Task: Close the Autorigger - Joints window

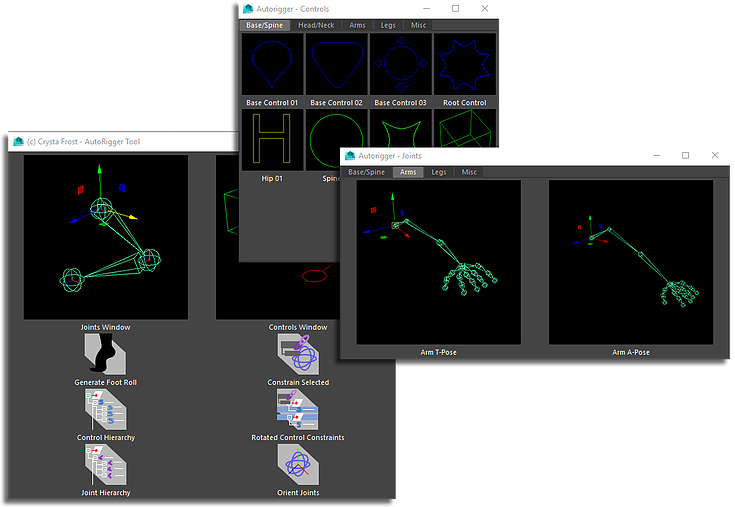Action: pyautogui.click(x=715, y=155)
